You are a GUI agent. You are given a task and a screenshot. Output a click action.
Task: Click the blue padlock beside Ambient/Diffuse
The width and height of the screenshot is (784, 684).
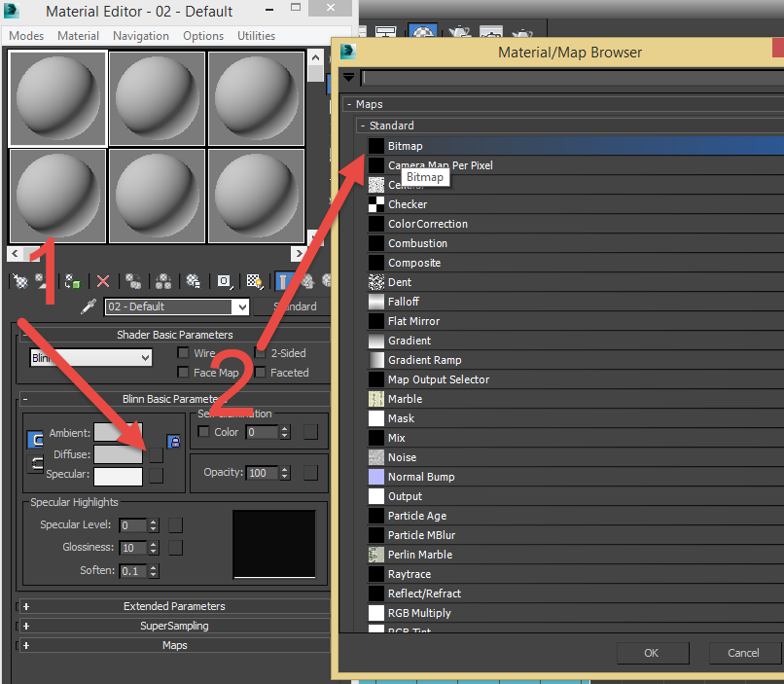(x=174, y=442)
